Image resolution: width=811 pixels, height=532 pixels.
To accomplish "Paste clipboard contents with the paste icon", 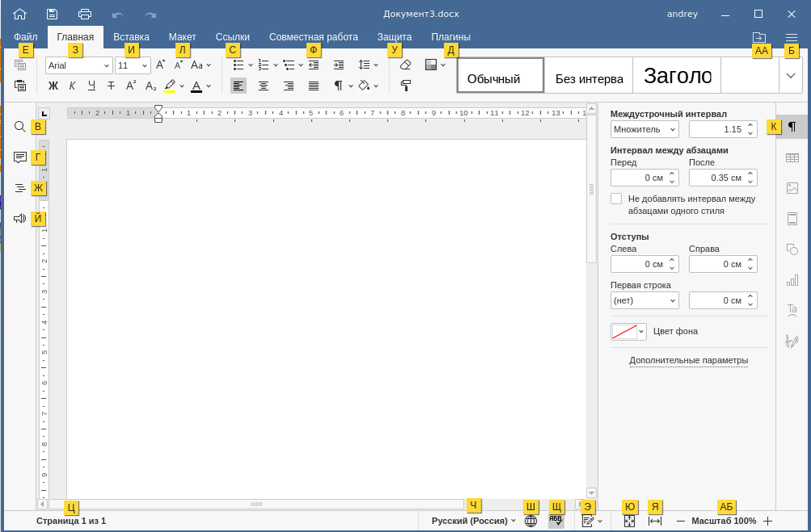I will click(20, 86).
